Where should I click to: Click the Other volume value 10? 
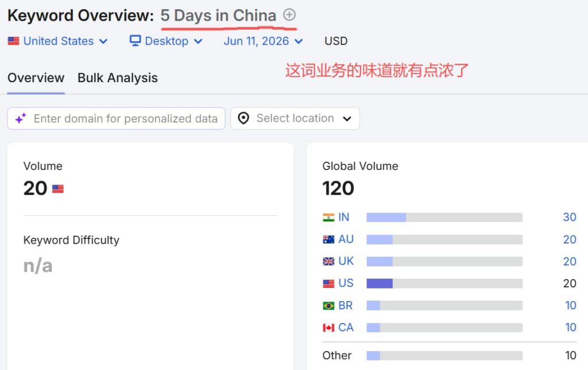point(570,356)
